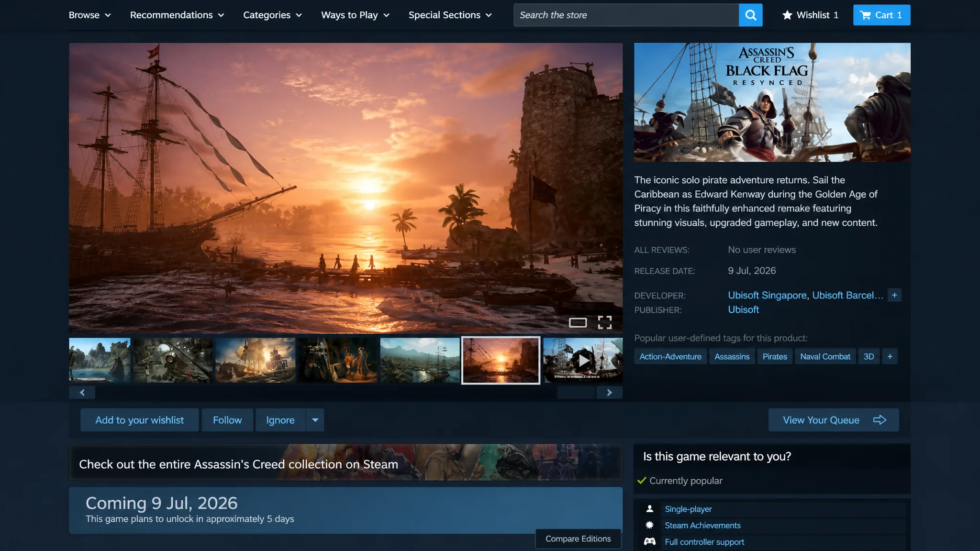Open the Single-player feature link
This screenshot has width=980, height=551.
688,509
